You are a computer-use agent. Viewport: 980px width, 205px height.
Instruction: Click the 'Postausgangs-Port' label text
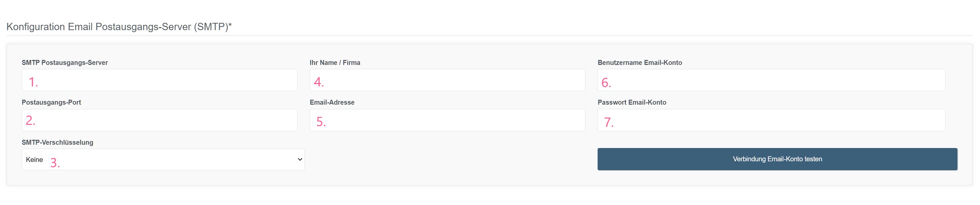point(51,103)
